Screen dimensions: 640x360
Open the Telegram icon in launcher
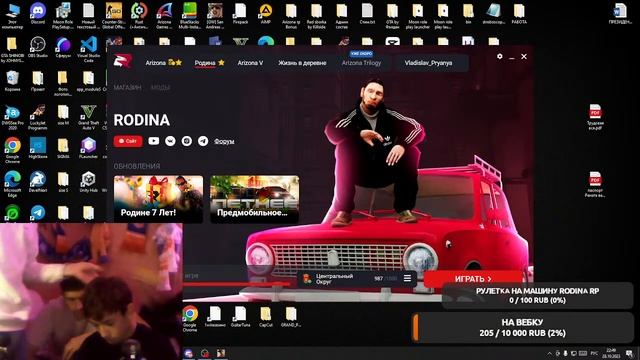[203, 141]
